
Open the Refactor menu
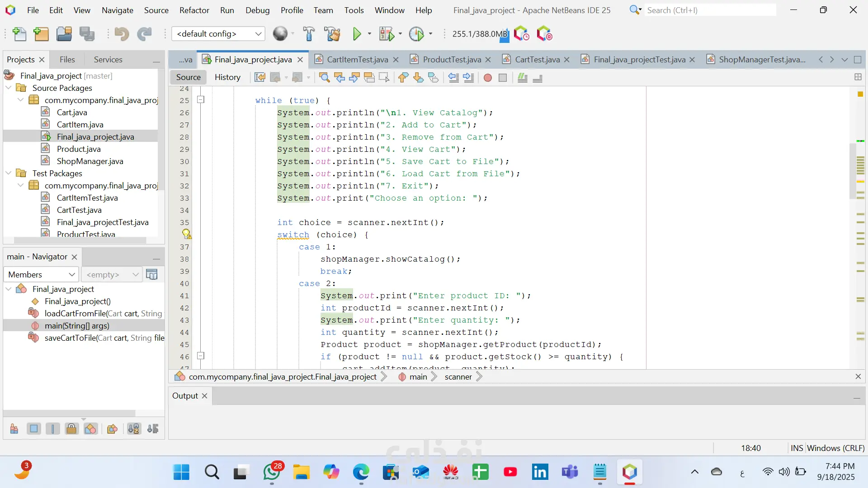point(194,10)
